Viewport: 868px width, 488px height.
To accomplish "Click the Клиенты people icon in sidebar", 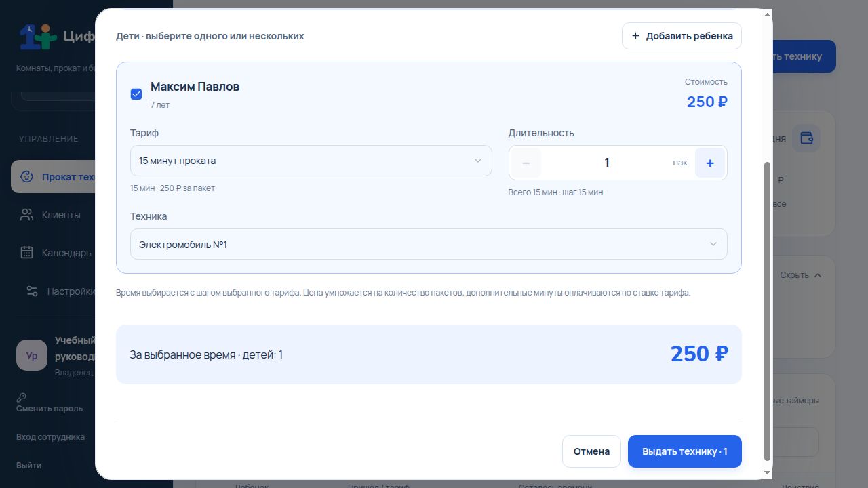I will click(x=26, y=215).
